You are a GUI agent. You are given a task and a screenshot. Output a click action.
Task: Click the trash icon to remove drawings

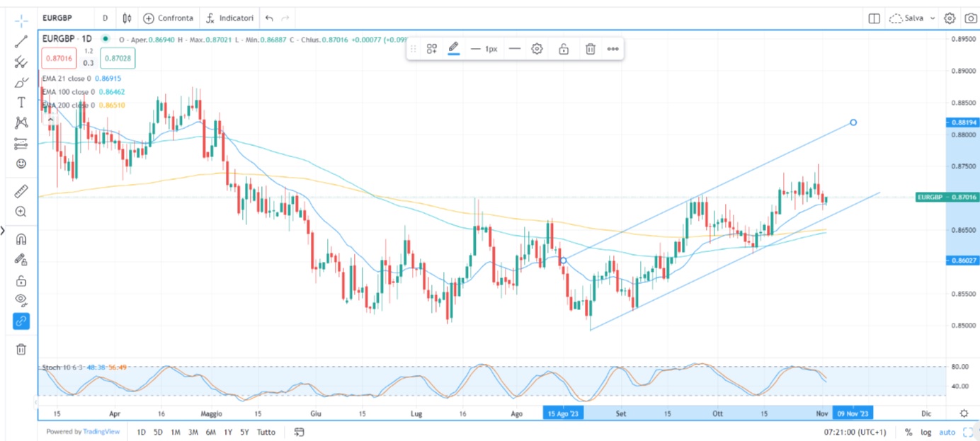tap(21, 349)
